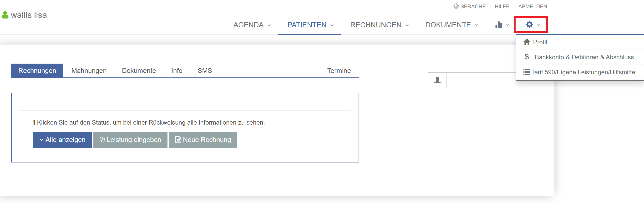
Task: Click the Leistung eingeben button
Action: (x=130, y=140)
